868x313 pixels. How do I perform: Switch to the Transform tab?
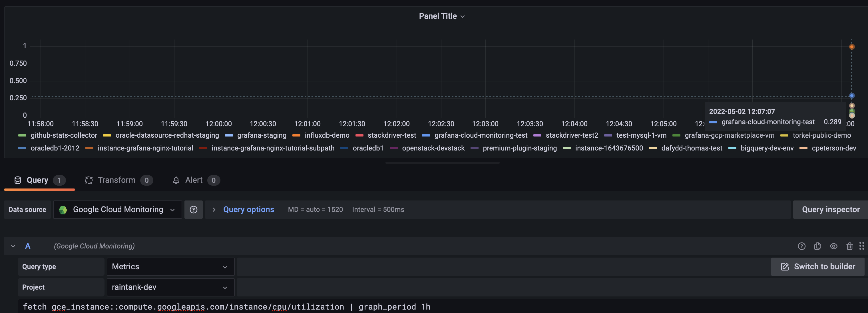click(x=116, y=180)
